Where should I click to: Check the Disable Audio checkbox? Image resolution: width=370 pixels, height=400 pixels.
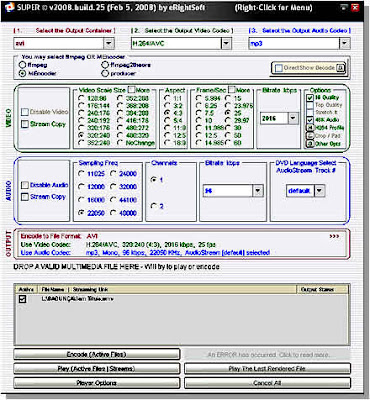coord(25,185)
